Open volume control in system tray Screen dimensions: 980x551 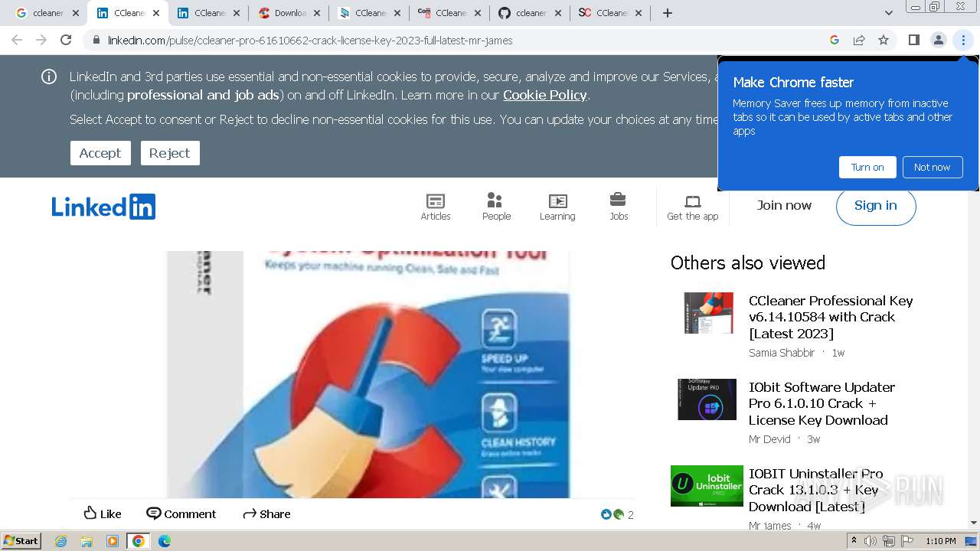871,541
